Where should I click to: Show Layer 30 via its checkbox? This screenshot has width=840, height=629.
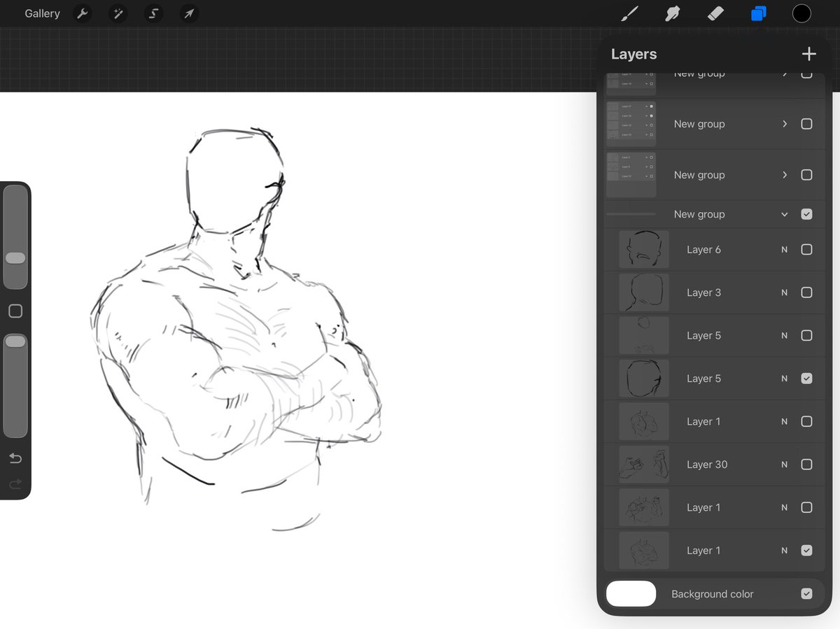coord(806,465)
